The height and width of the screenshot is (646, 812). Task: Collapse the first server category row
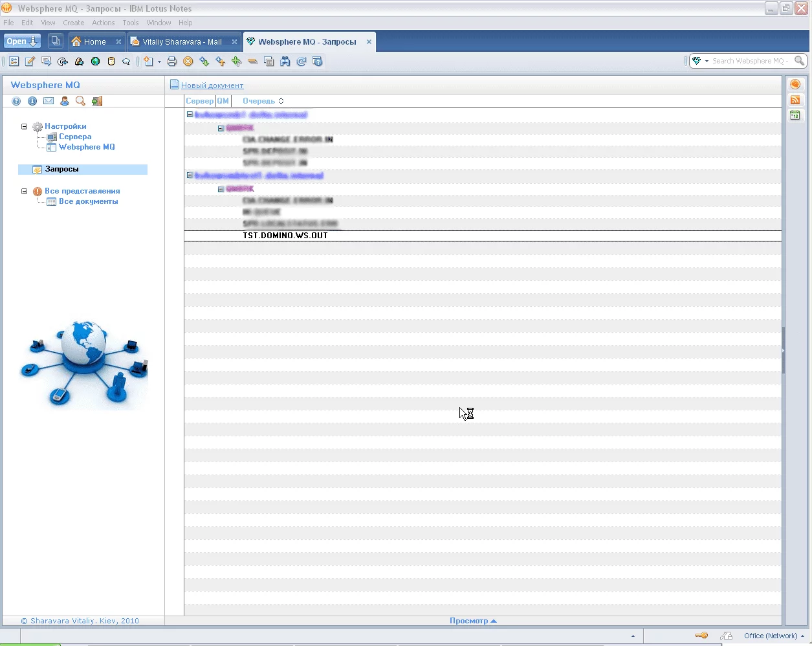190,115
